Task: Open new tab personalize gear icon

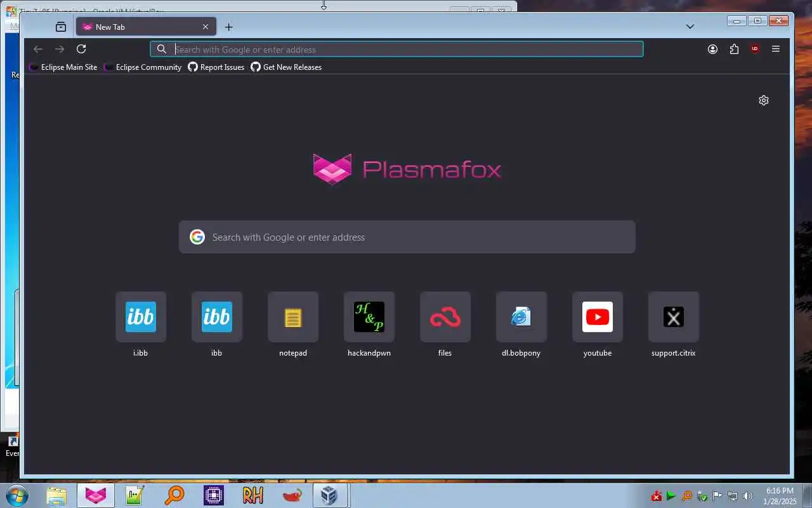Action: (x=764, y=100)
